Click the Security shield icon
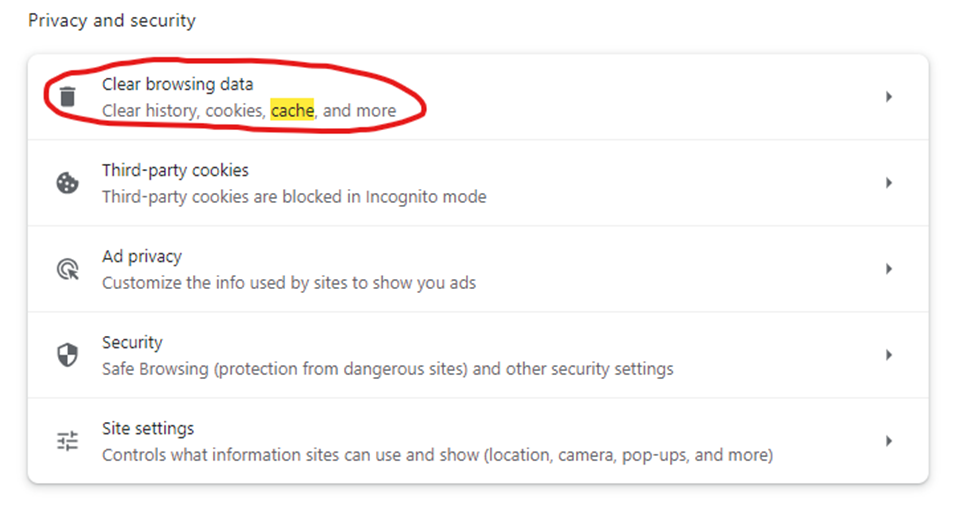This screenshot has height=527, width=975. click(x=67, y=355)
